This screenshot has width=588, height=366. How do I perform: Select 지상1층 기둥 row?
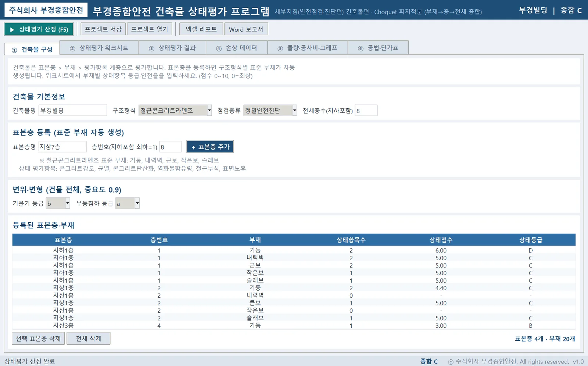pos(294,288)
